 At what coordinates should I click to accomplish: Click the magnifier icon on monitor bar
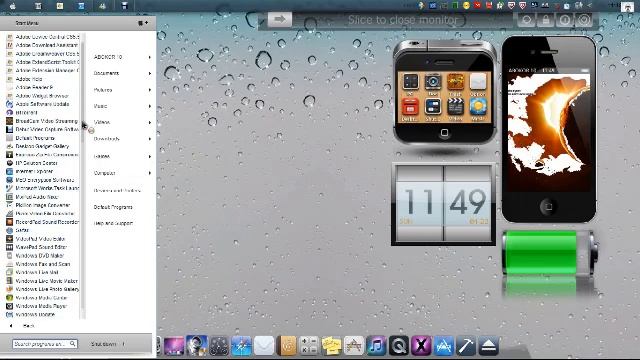(527, 20)
